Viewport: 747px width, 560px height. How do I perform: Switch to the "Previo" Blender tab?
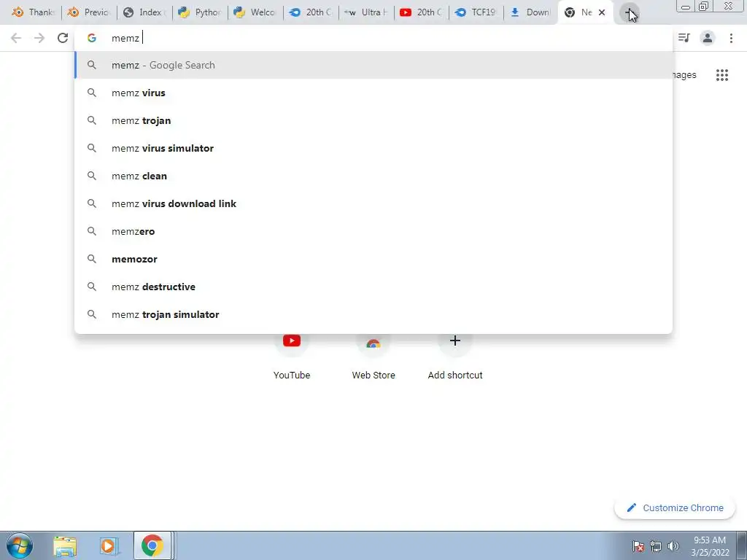[89, 12]
